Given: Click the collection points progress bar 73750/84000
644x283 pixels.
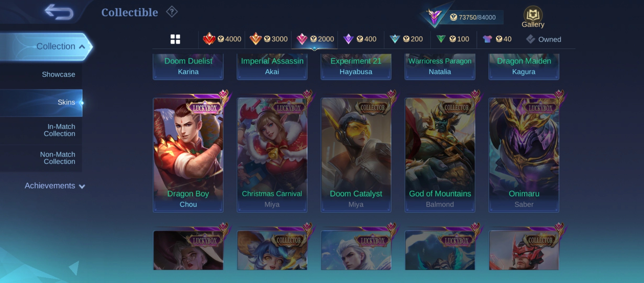Looking at the screenshot, I should coord(473,17).
